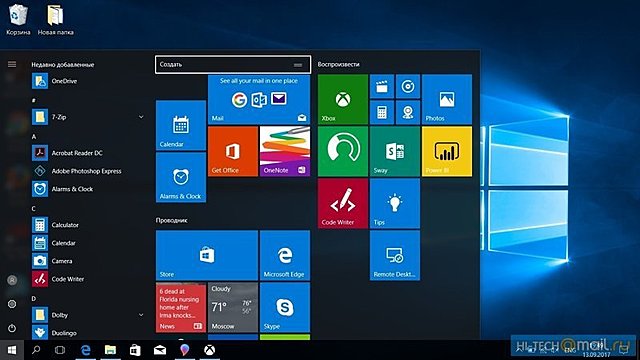Open the Photos tile
Screen dimensions: 640x360
447,99
